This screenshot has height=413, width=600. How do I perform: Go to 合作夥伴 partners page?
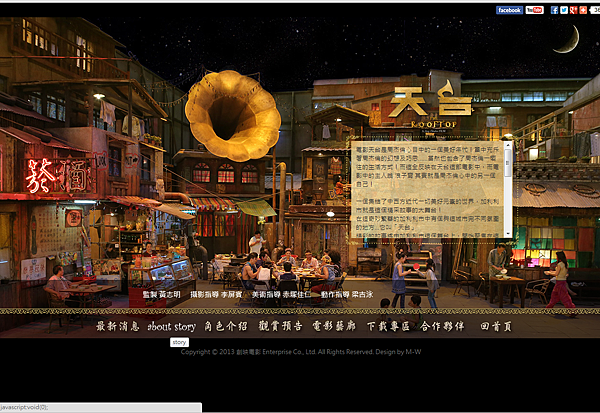click(442, 326)
